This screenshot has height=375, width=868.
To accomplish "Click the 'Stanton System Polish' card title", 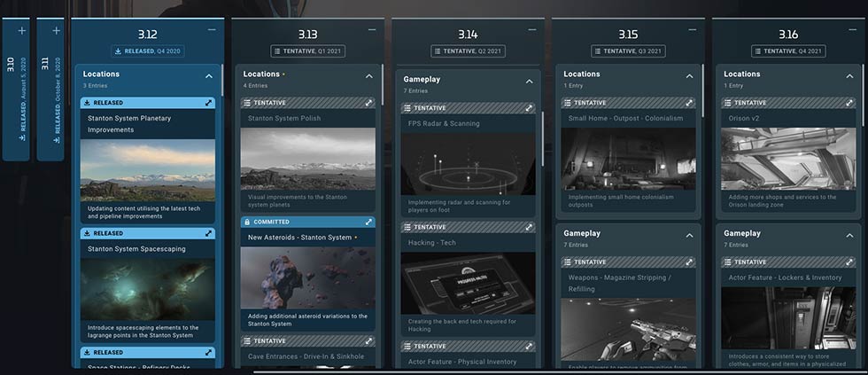I will [284, 118].
